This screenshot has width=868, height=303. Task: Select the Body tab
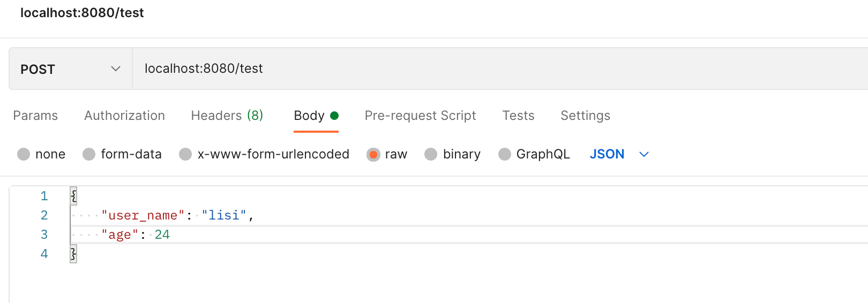click(x=316, y=116)
